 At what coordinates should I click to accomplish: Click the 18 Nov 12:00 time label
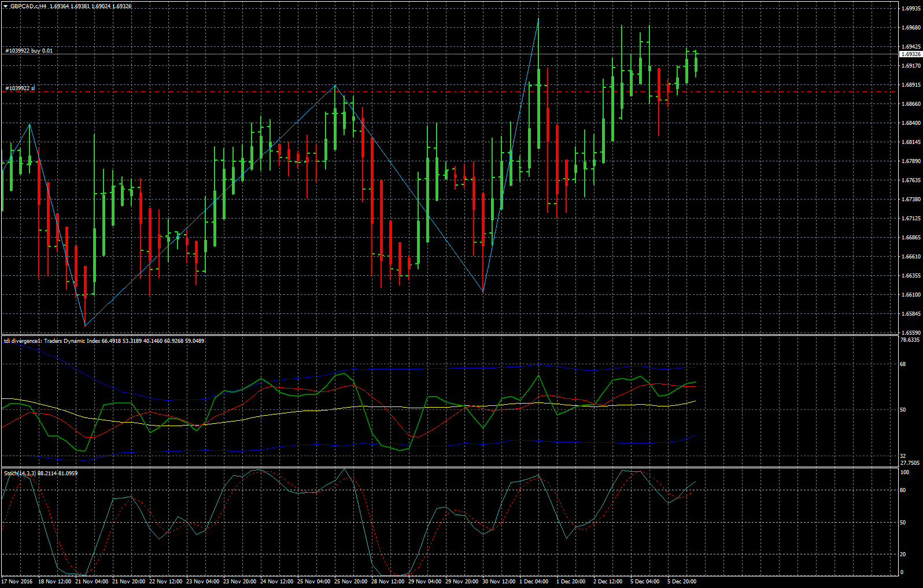click(x=55, y=582)
